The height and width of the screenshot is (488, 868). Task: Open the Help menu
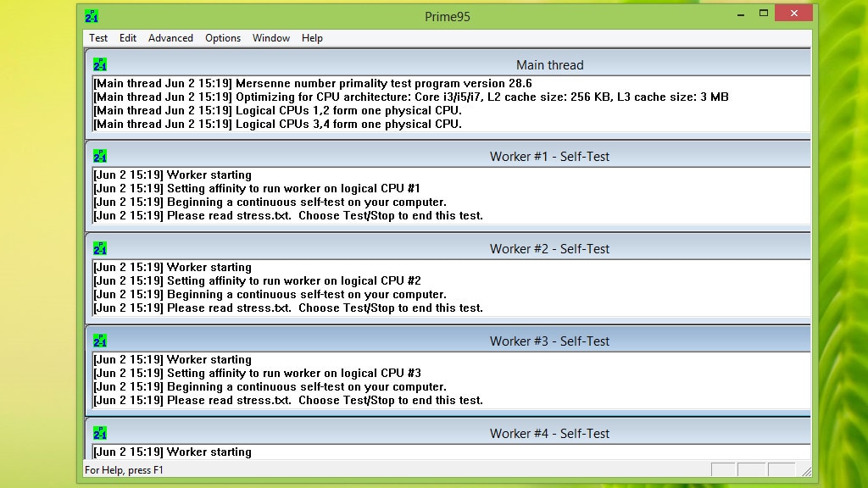point(312,38)
